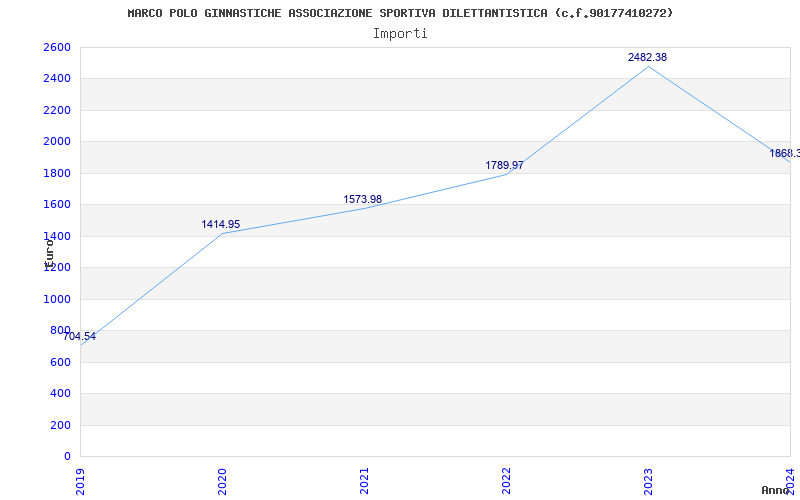Click y-axis value 1800
This screenshot has height=500, width=800.
(x=57, y=173)
